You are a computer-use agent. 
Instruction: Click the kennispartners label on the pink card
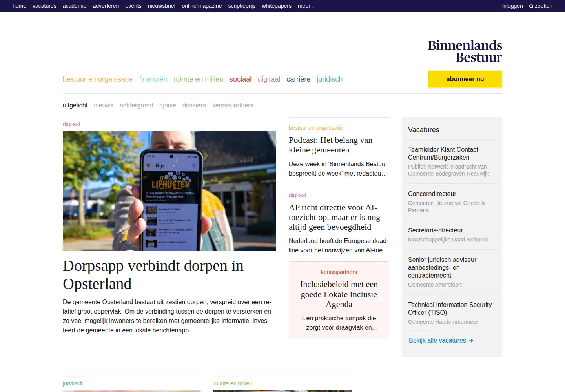coord(339,272)
